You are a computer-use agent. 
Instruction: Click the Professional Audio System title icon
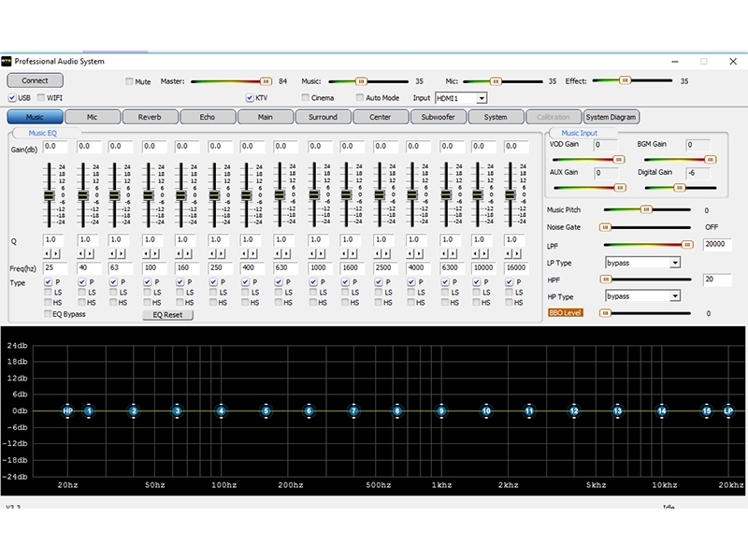pyautogui.click(x=7, y=62)
